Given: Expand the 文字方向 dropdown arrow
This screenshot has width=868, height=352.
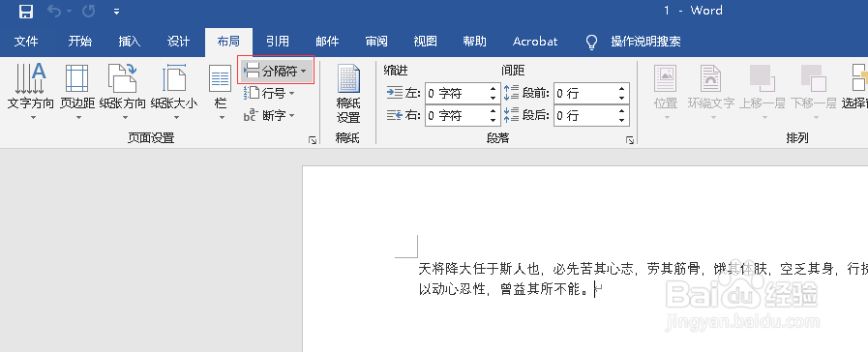Looking at the screenshot, I should pos(32,117).
